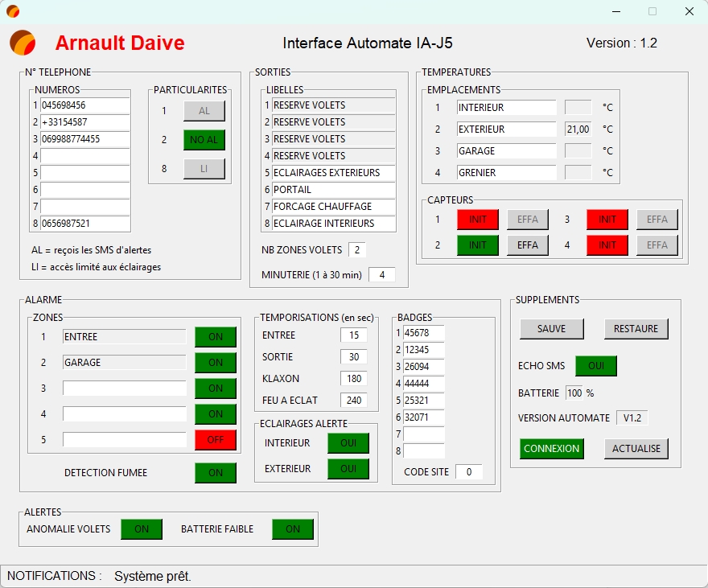Click output label 6 PORTAIL field
This screenshot has height=588, width=708.
pos(334,190)
